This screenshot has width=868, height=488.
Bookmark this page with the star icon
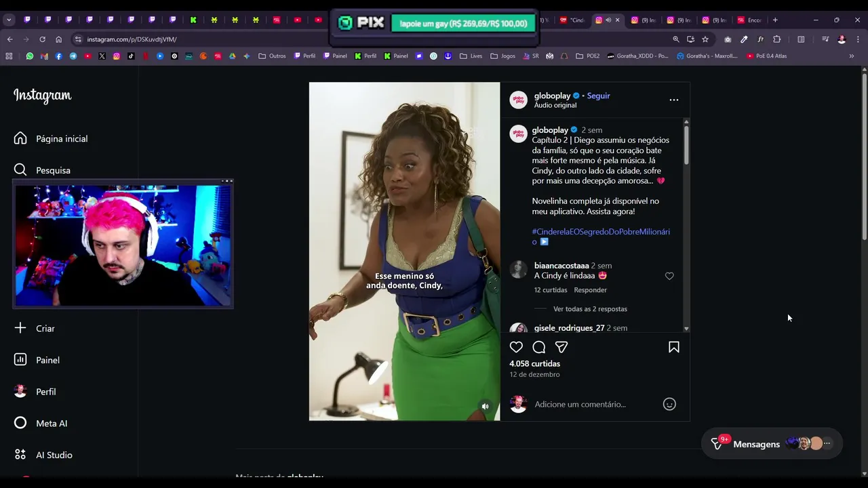click(705, 39)
